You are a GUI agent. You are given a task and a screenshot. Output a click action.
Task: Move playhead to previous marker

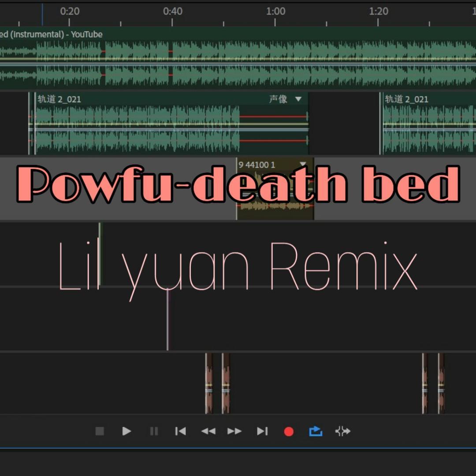pos(180,431)
